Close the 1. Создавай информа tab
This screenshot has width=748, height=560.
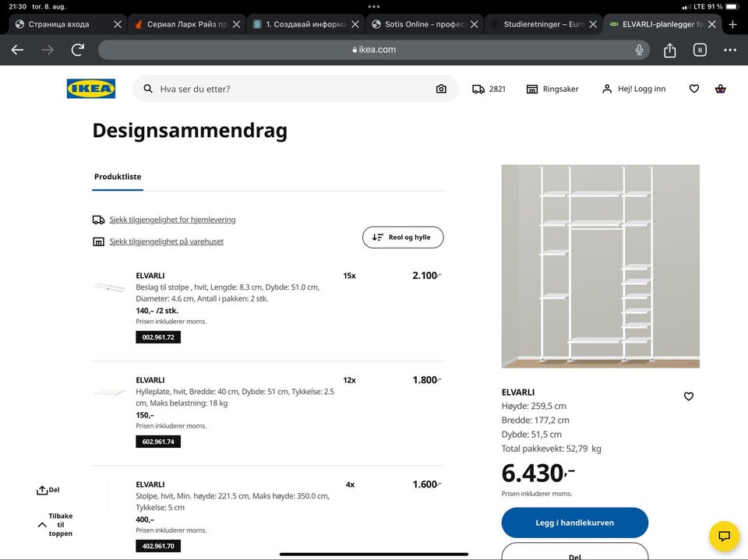click(355, 24)
